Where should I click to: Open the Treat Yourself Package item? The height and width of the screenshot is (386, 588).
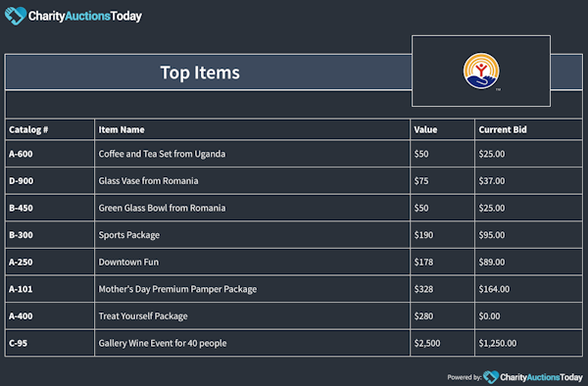pos(143,316)
